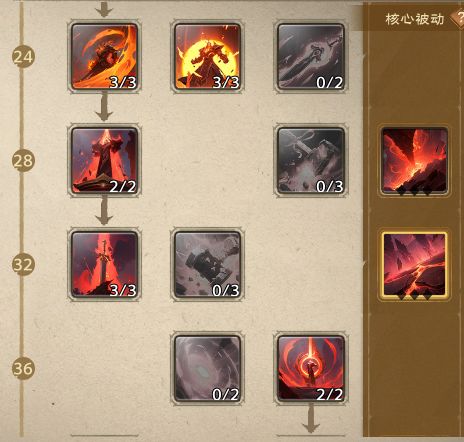The height and width of the screenshot is (442, 464).
Task: Toggle the gold-bordered lava river core passive
Action: coord(414,265)
